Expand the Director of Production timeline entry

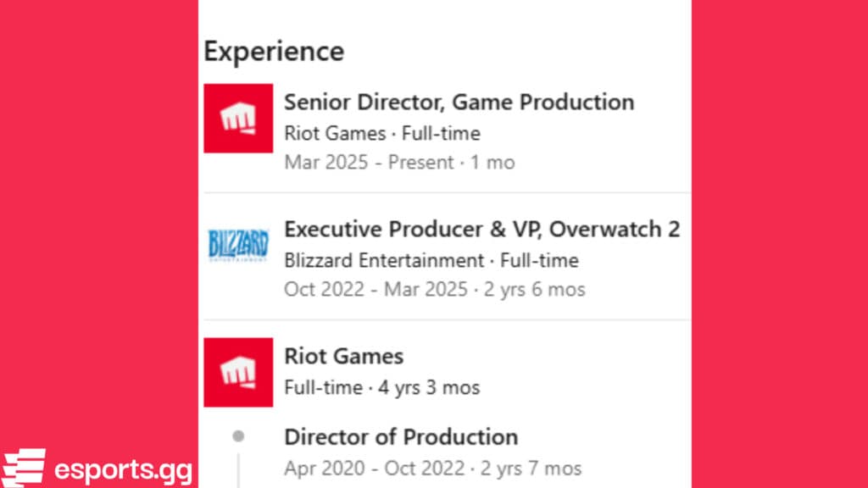click(401, 437)
